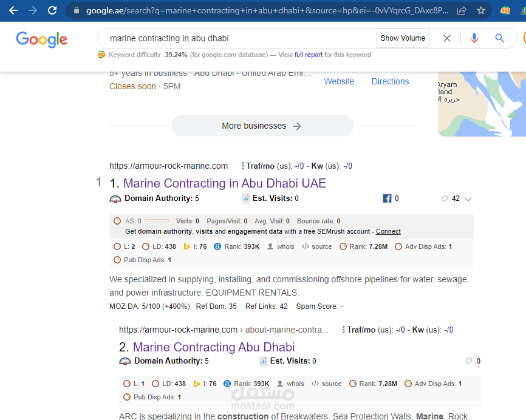Click Est. Visits chart icon of result 2
This screenshot has height=420, width=526.
pos(264,361)
